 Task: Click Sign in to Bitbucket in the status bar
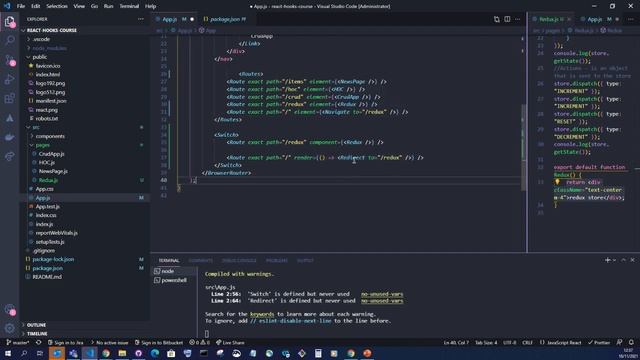pyautogui.click(x=158, y=342)
